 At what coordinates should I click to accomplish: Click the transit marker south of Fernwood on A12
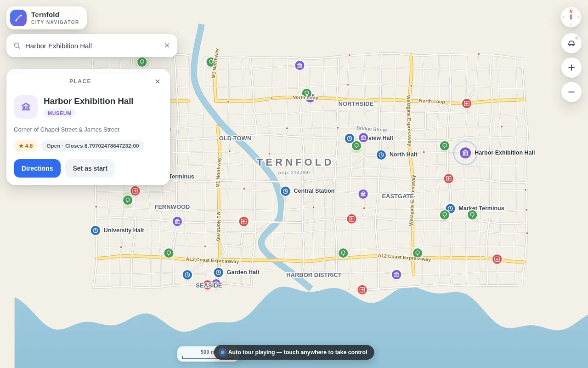click(187, 275)
